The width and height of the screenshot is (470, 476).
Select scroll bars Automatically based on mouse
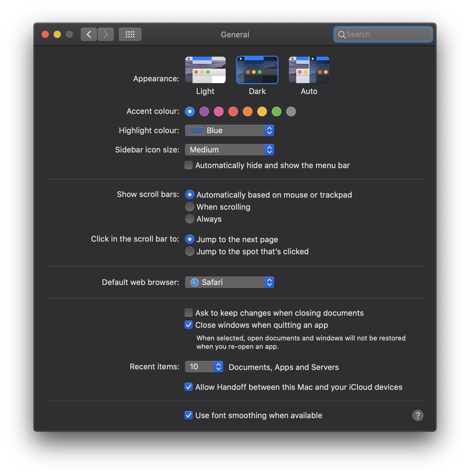click(x=190, y=195)
